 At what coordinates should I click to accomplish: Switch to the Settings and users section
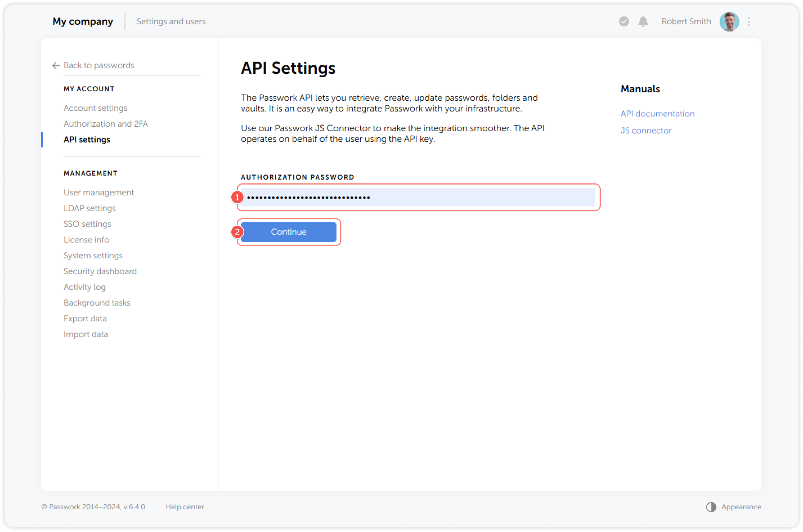(171, 22)
